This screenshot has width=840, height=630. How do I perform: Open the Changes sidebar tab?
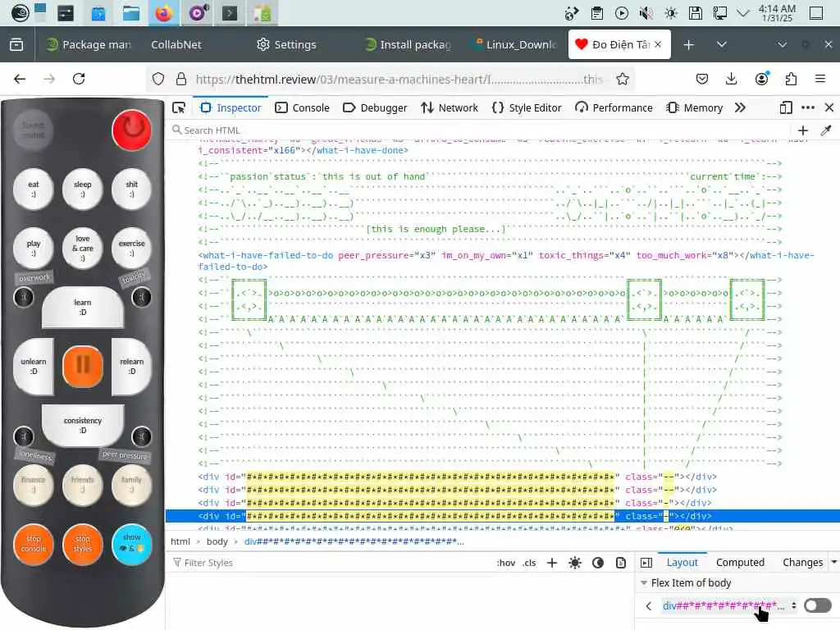802,563
